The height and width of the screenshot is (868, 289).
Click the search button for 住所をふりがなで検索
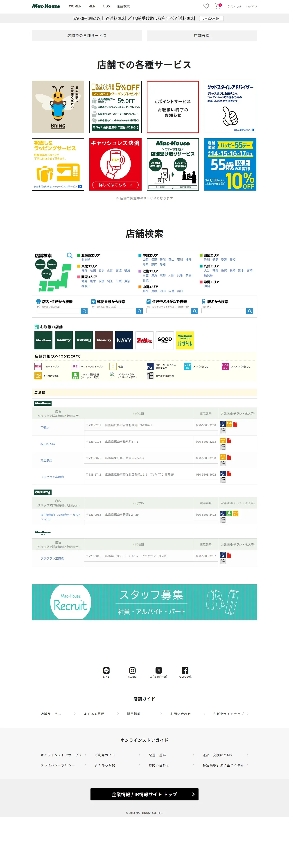(x=194, y=311)
